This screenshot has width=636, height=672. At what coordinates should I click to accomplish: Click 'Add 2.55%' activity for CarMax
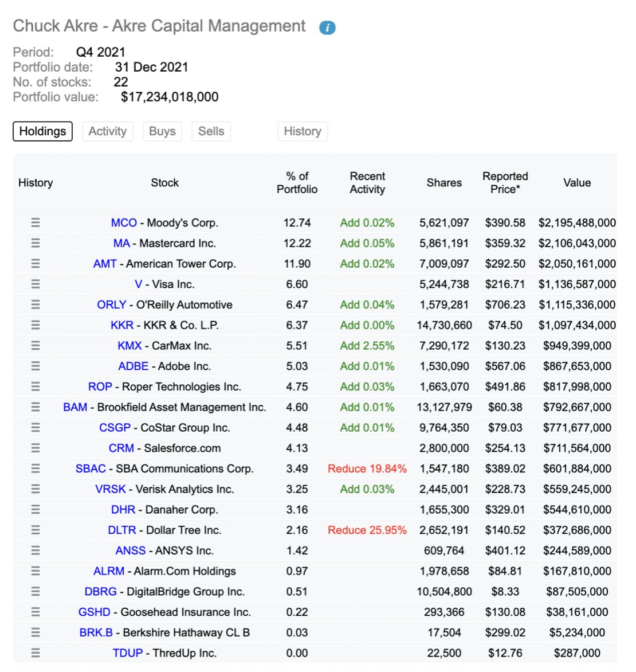point(367,345)
